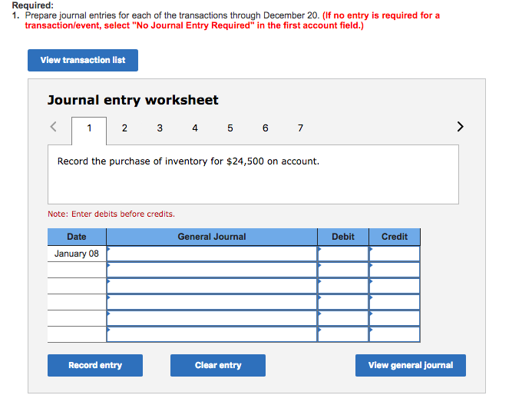Viewport: 532px width, 415px height.
Task: Advance to next entry with right chevron
Action: coord(460,127)
